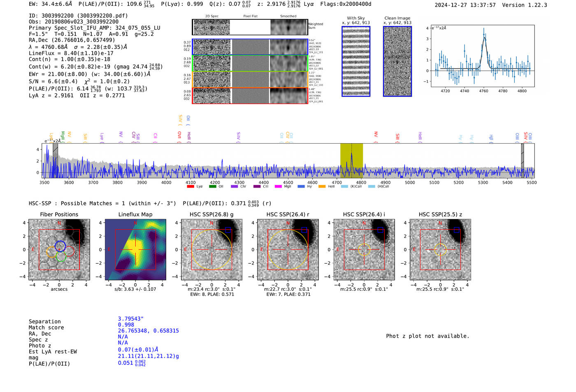This screenshot has height=392, width=576.
Task: Select the Cont(n) = 1.00(±0.35)e-18 text
Action: point(70,59)
